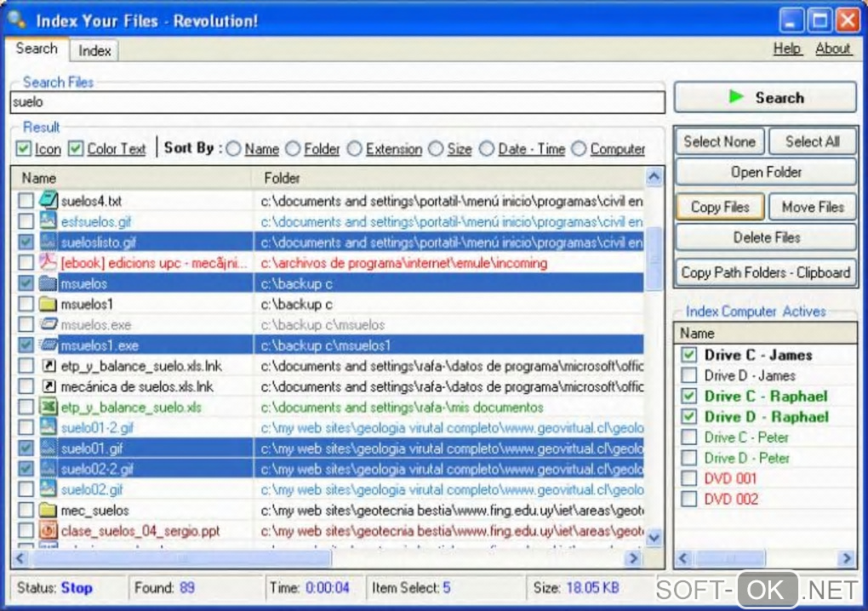Switch to the Search tab
Image resolution: width=868 pixels, height=611 pixels.
point(37,49)
